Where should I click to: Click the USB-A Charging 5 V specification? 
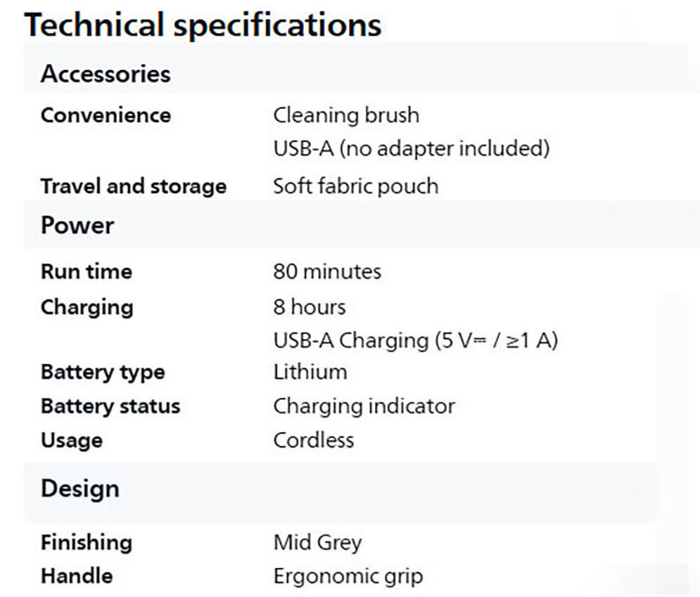[415, 341]
